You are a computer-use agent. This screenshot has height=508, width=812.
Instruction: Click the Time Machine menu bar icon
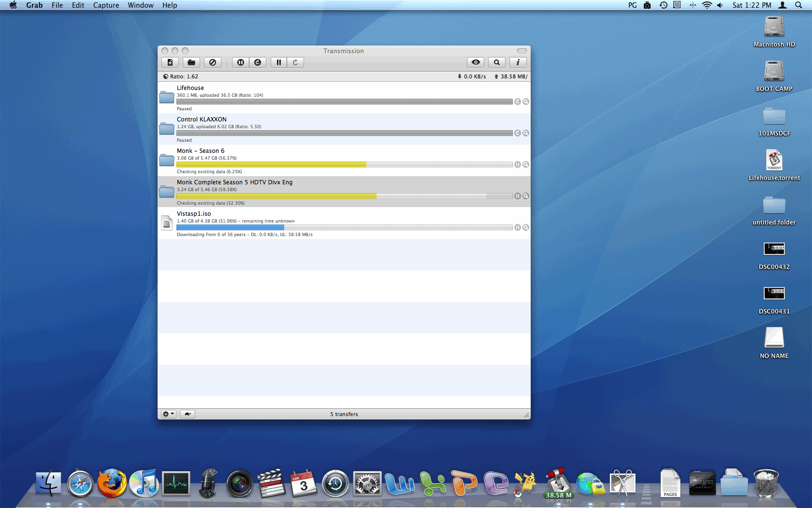(663, 5)
